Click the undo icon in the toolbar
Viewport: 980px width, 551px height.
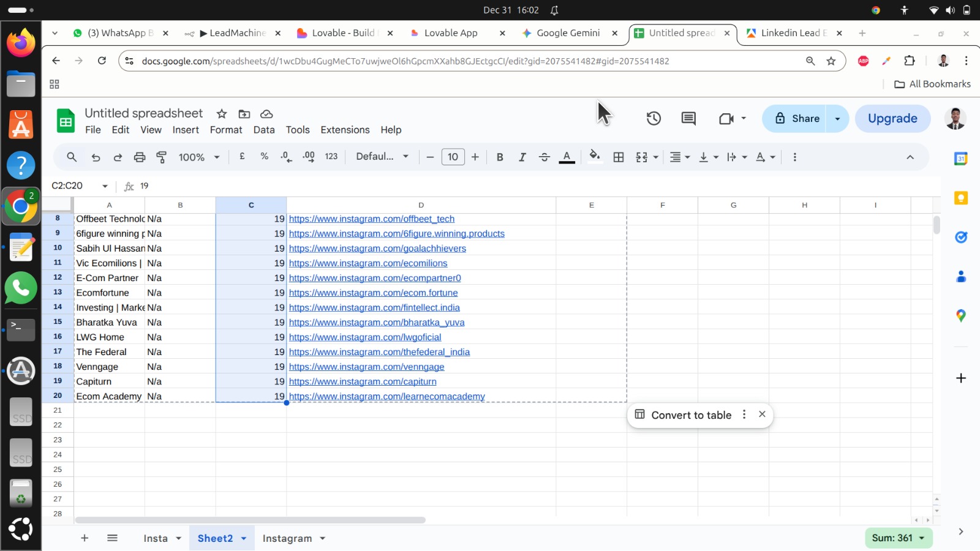96,157
